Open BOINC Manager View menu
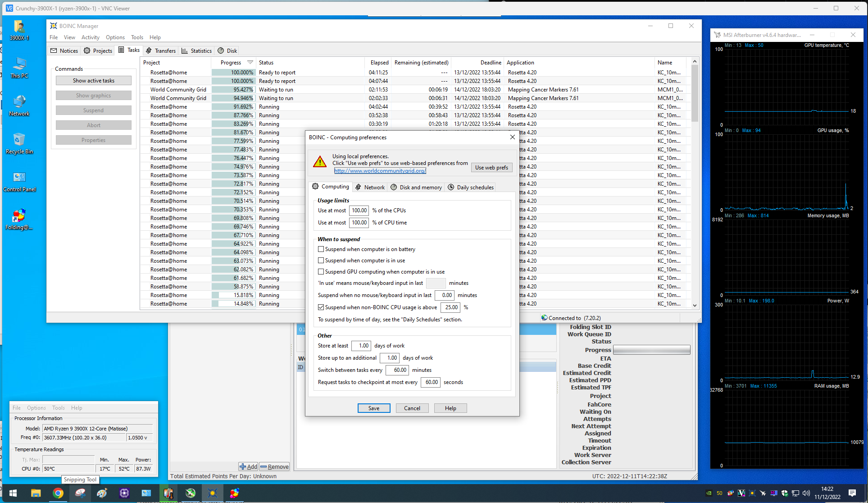868x503 pixels. click(69, 37)
